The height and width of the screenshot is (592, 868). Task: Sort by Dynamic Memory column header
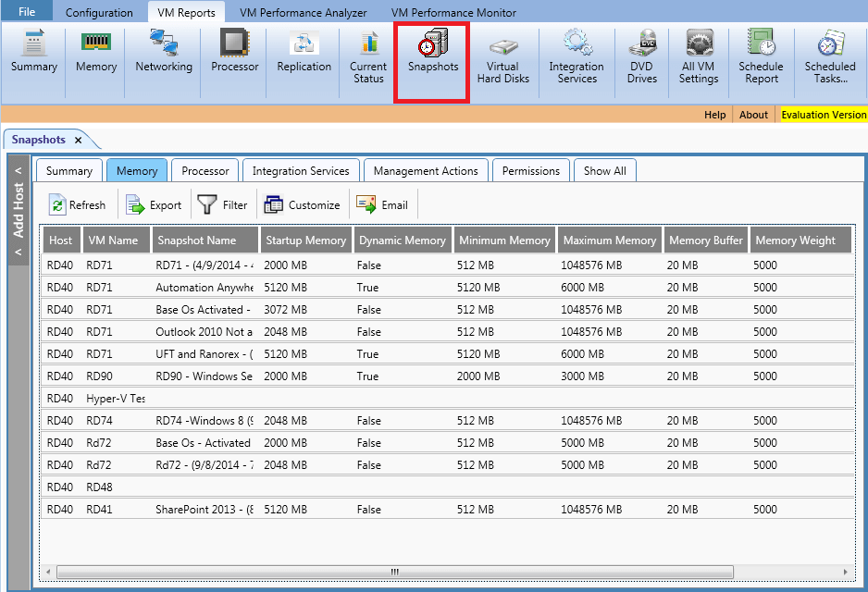pyautogui.click(x=403, y=240)
